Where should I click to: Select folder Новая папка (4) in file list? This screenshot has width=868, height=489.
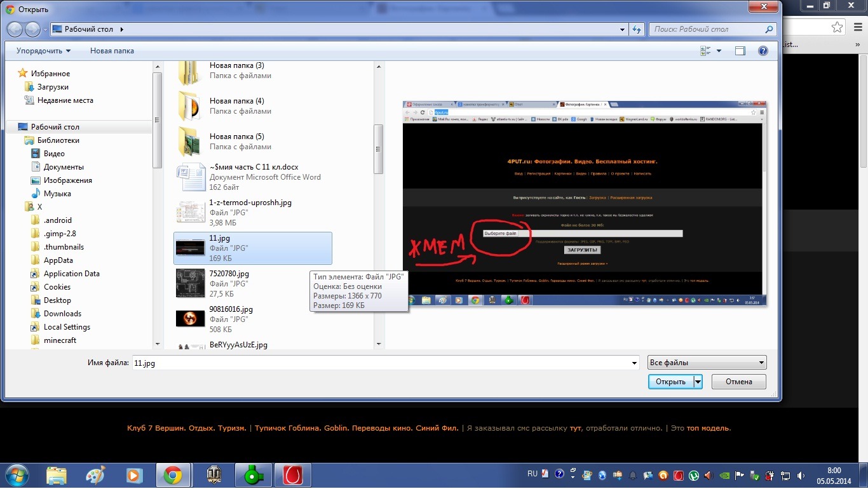click(x=253, y=106)
